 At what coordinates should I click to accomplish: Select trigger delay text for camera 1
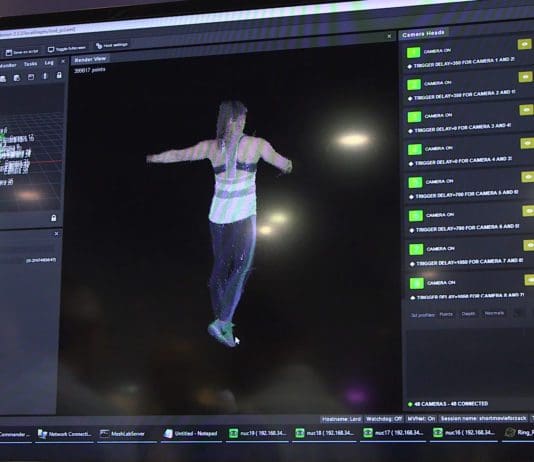pos(464,63)
